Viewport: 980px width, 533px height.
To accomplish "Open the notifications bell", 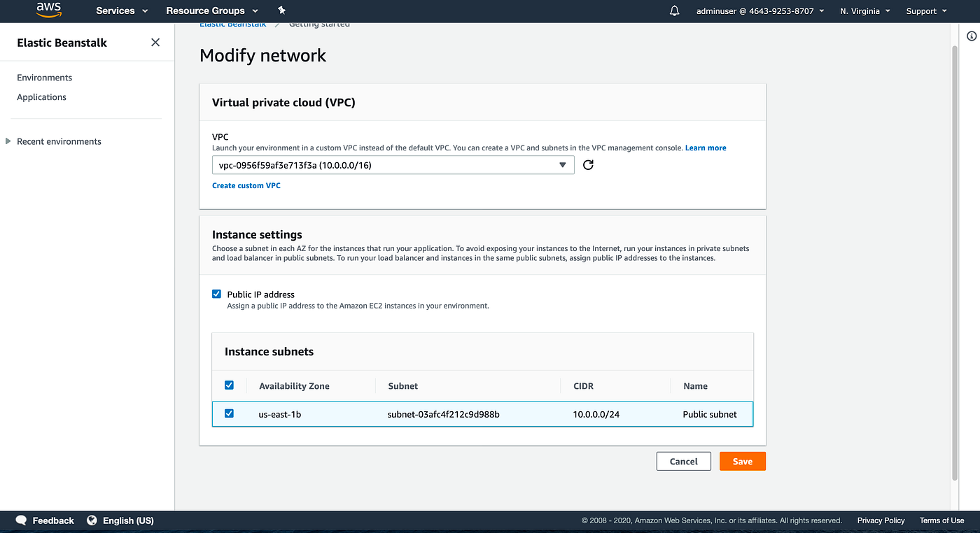I will (x=675, y=11).
